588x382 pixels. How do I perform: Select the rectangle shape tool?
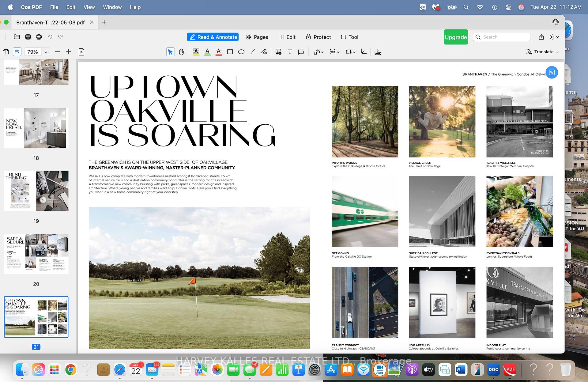point(230,52)
